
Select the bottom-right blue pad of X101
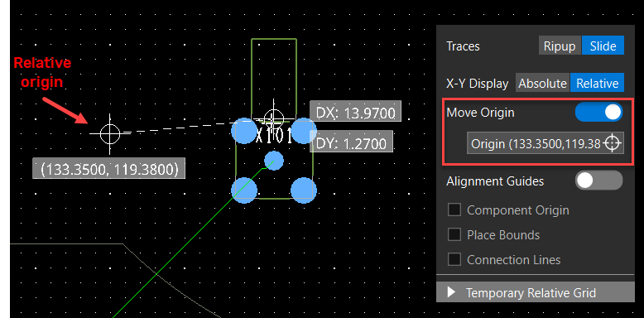(304, 190)
